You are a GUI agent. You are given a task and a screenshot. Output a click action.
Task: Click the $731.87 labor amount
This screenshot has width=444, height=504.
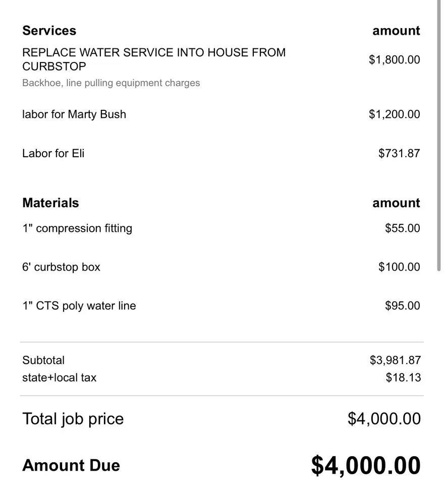click(399, 153)
